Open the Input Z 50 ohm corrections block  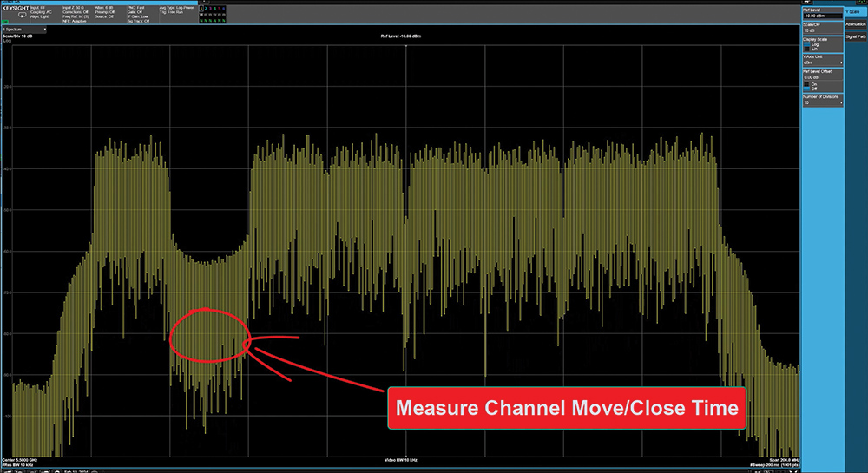coord(76,15)
